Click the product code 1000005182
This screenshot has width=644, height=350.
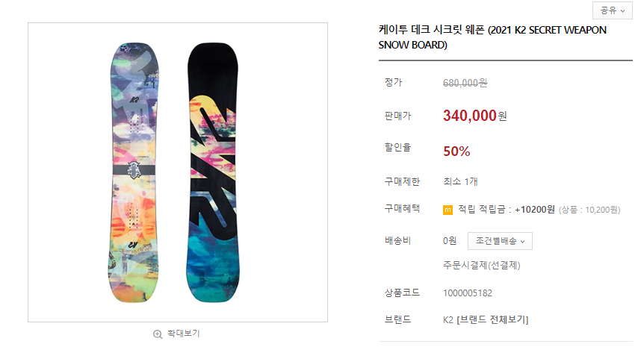click(468, 293)
